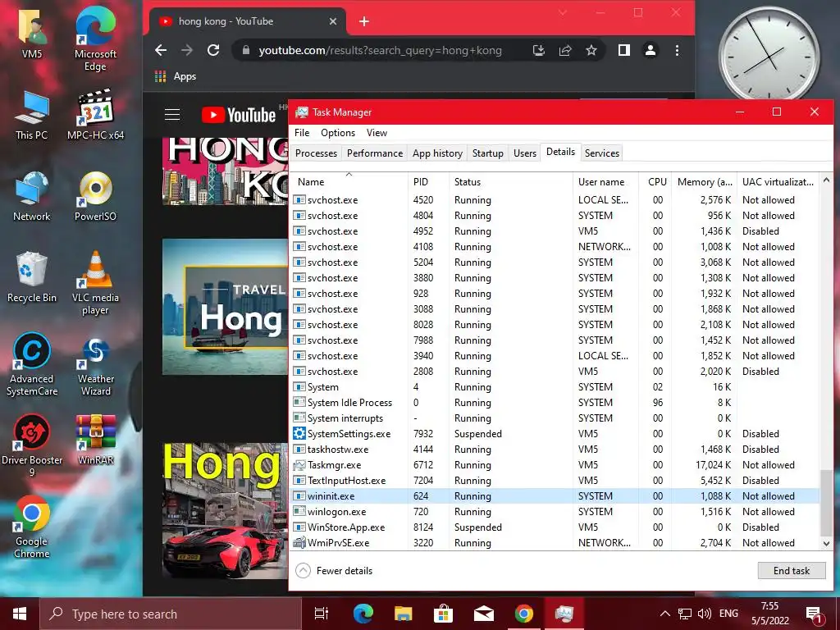
Task: Collapse Task Manager with Fewer details
Action: click(334, 571)
